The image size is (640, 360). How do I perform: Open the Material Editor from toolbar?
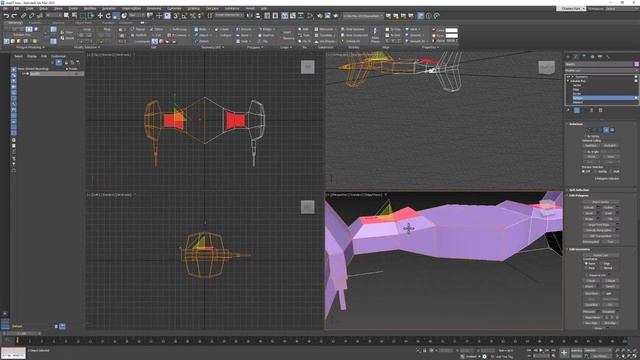[x=310, y=16]
